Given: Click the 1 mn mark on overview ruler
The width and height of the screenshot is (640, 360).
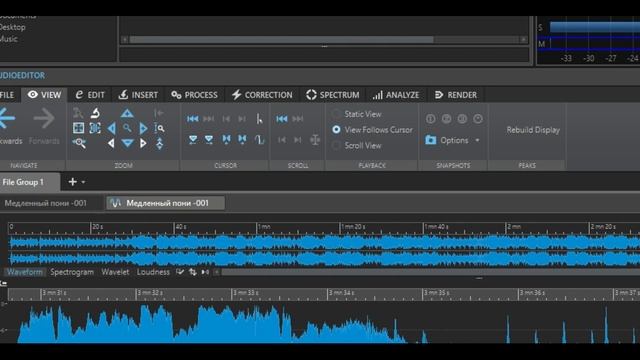Looking at the screenshot, I should (264, 227).
